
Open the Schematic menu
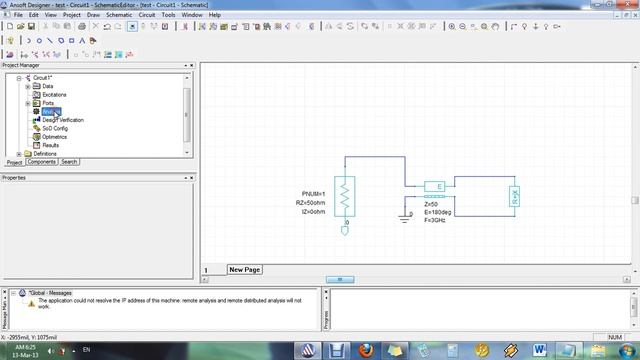(x=119, y=15)
